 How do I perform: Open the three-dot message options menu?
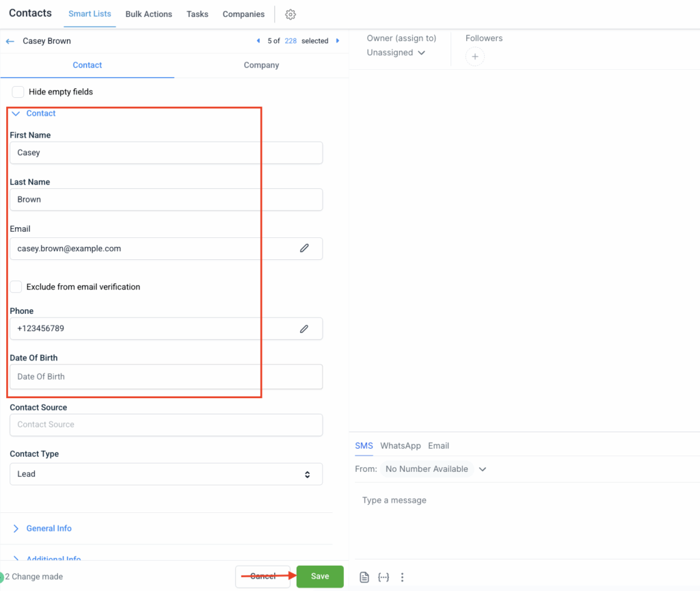[x=402, y=577]
